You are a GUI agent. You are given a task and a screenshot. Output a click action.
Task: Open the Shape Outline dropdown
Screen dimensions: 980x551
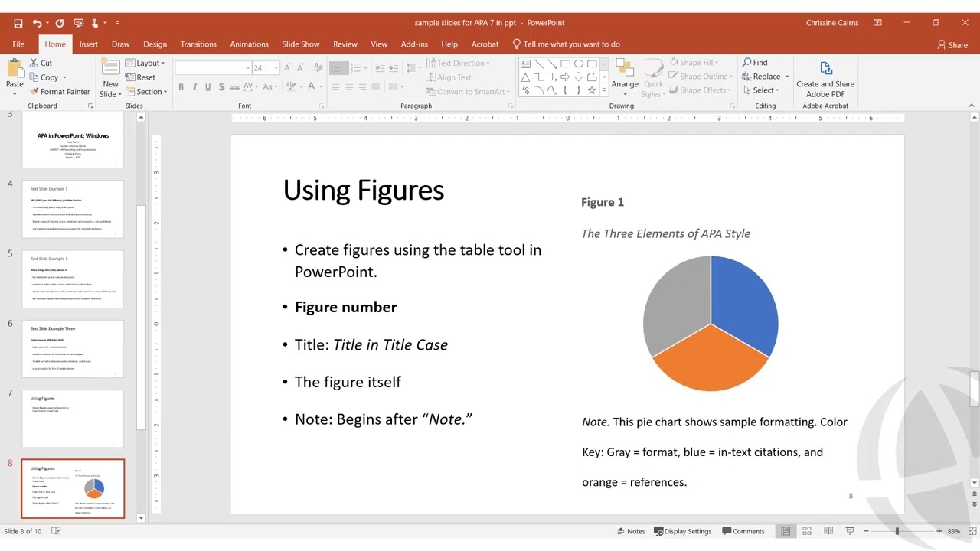tap(701, 77)
